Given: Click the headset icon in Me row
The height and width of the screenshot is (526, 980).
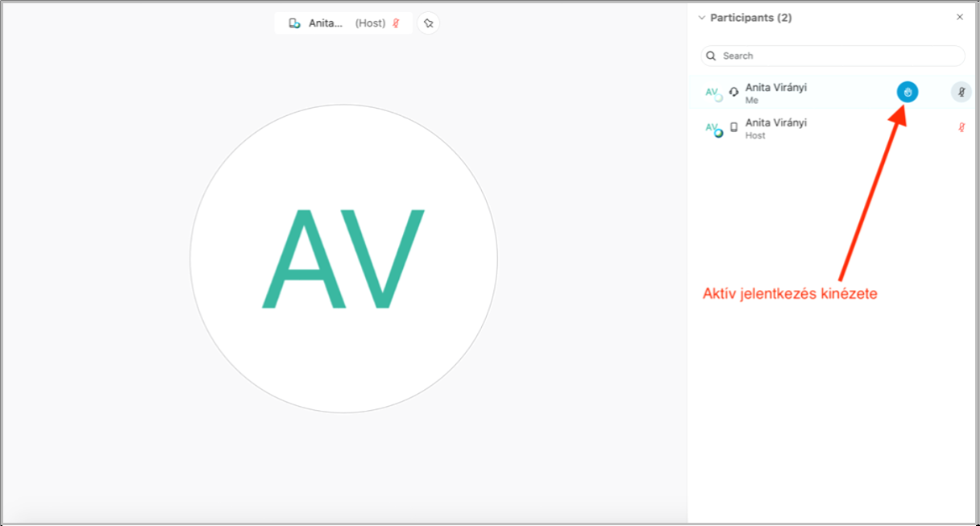Looking at the screenshot, I should pos(733,92).
